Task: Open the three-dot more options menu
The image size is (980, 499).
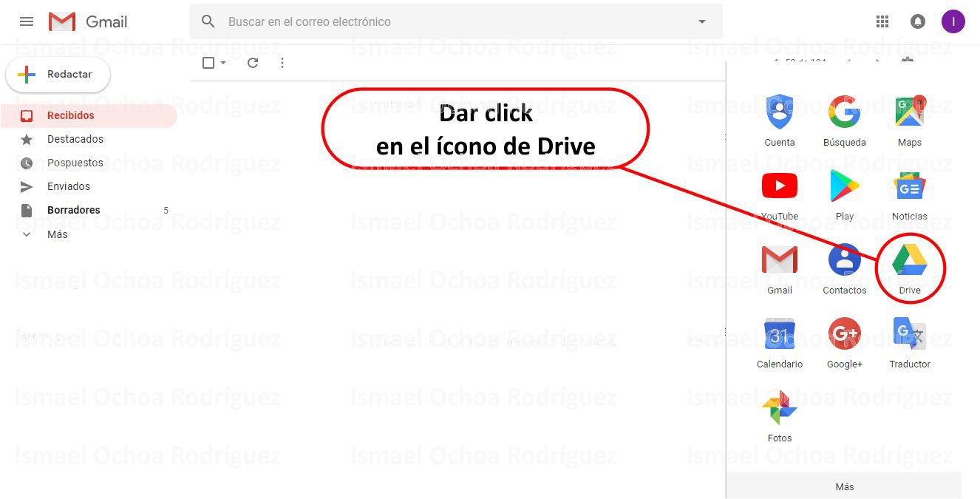Action: (282, 63)
